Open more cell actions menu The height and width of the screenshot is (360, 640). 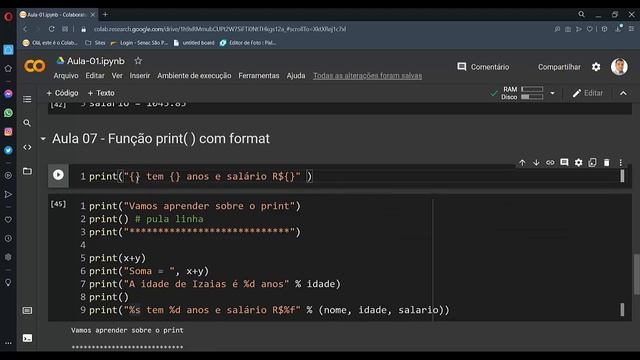pos(620,162)
